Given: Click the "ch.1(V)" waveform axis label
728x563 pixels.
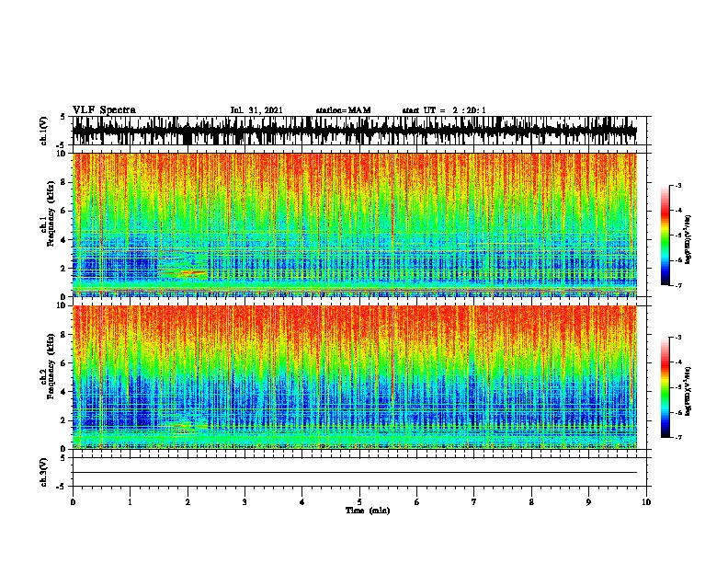Looking at the screenshot, I should coord(43,131).
